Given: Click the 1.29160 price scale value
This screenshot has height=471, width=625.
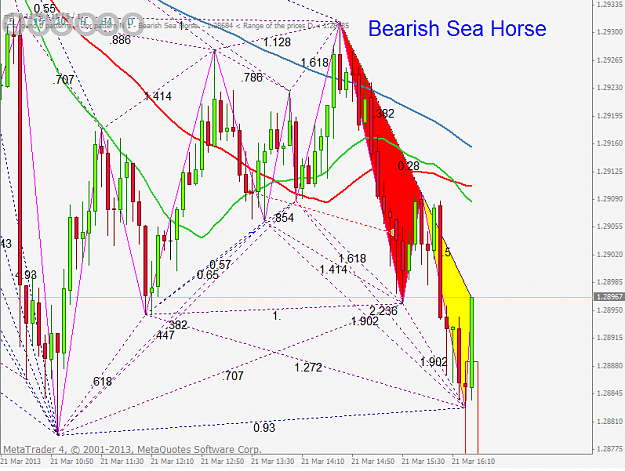Looking at the screenshot, I should [609, 143].
